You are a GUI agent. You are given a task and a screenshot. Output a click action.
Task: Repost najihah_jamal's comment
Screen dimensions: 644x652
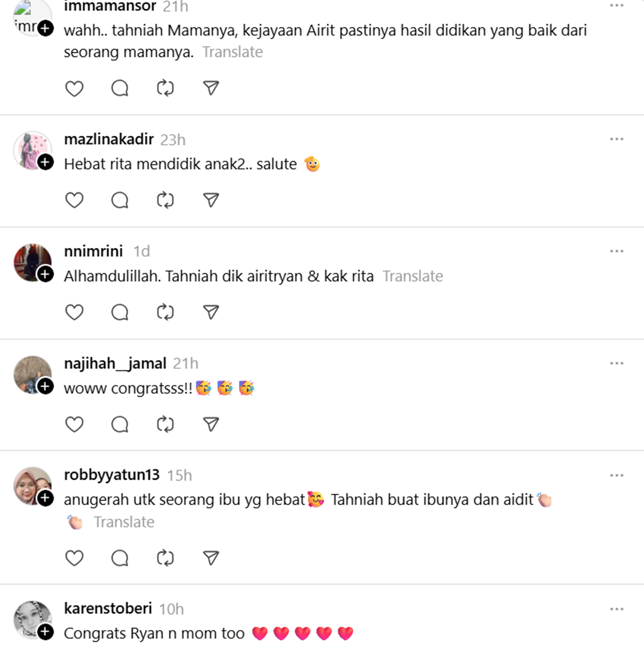click(165, 424)
